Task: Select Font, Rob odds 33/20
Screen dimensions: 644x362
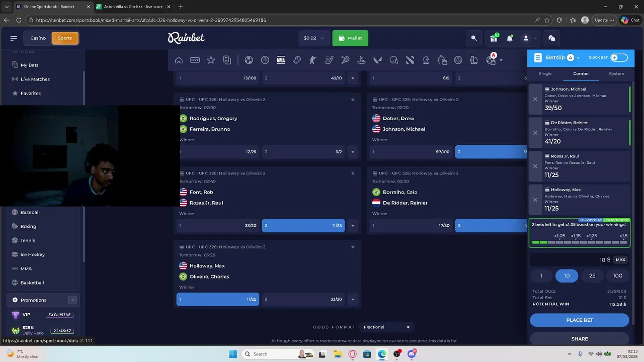Action: [218, 226]
